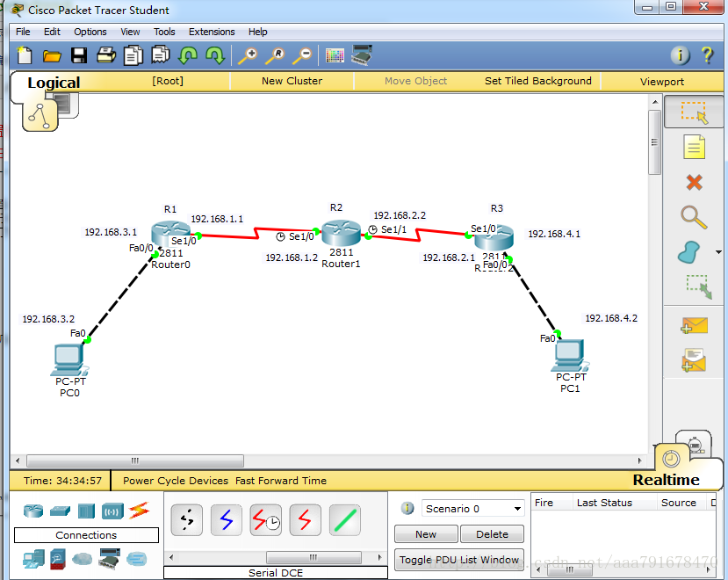This screenshot has width=728, height=580.
Task: Pick the green straight-through cable
Action: point(344,520)
